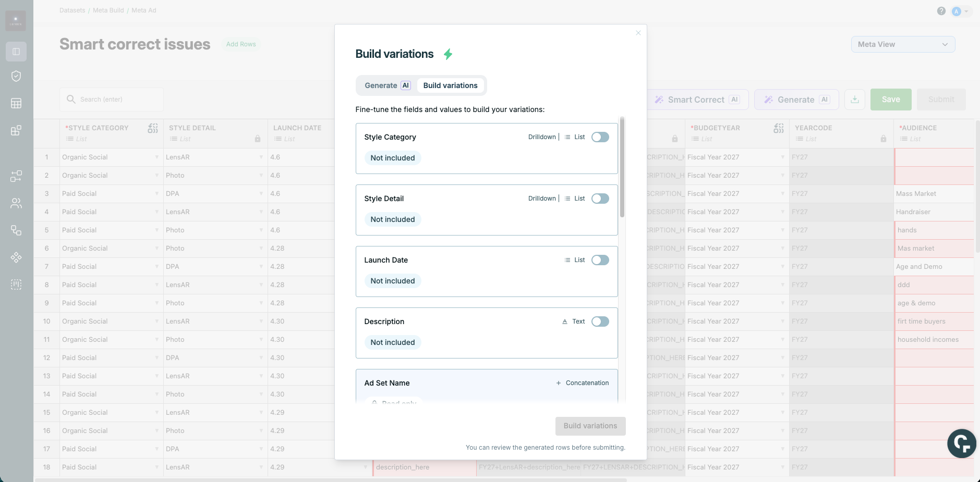Image resolution: width=980 pixels, height=482 pixels.
Task: Click the green Save button
Action: coord(890,100)
